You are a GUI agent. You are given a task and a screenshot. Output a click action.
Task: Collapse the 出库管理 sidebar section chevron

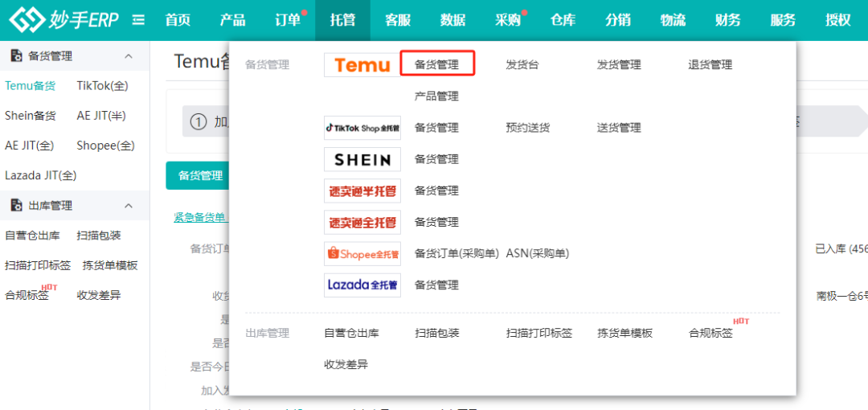129,206
